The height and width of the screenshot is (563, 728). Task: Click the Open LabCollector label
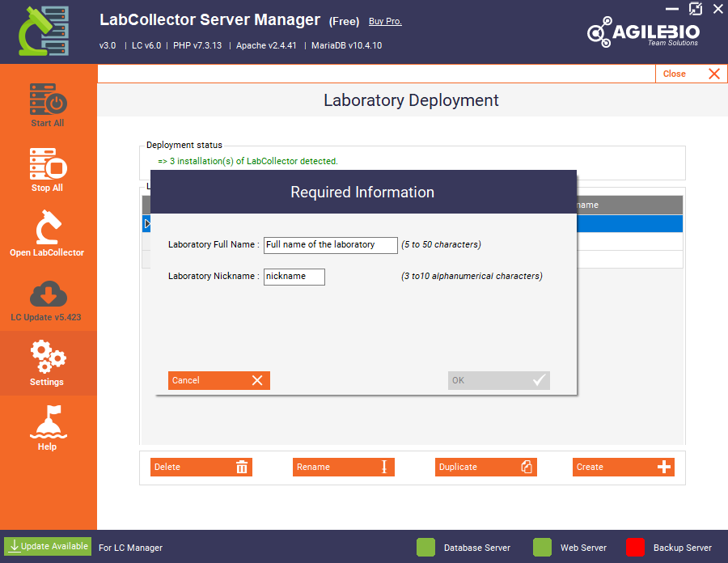(47, 253)
